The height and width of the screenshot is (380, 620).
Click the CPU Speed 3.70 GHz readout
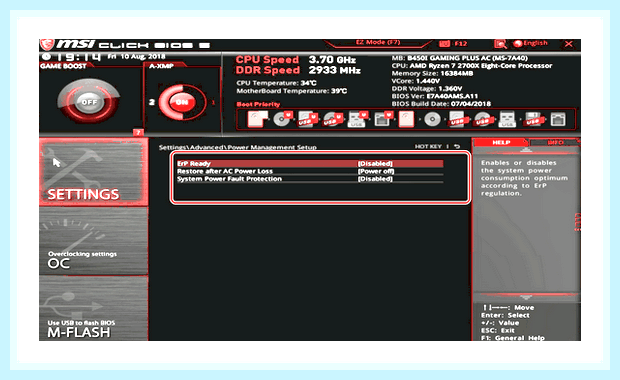[x=296, y=60]
